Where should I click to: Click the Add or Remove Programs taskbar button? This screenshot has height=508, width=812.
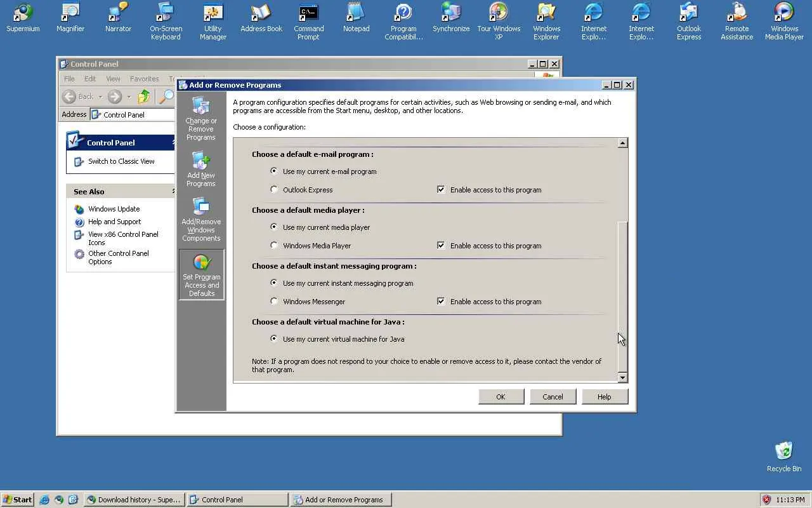pyautogui.click(x=341, y=500)
